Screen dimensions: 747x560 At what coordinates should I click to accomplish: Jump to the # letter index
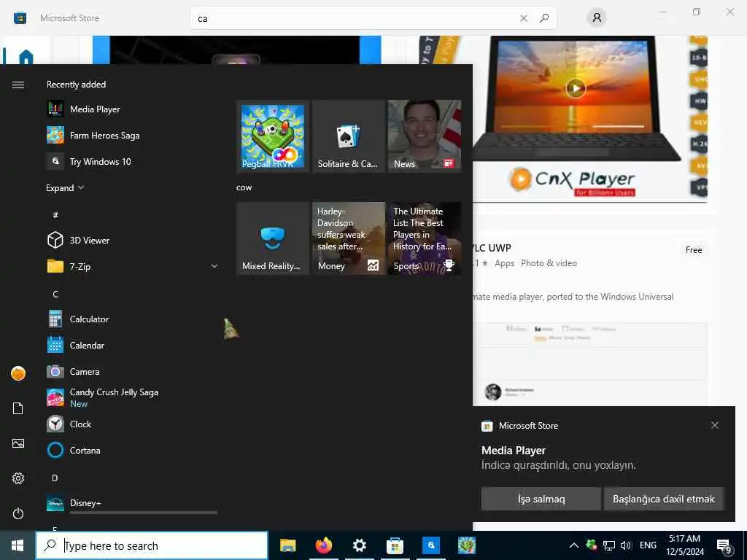click(x=55, y=215)
